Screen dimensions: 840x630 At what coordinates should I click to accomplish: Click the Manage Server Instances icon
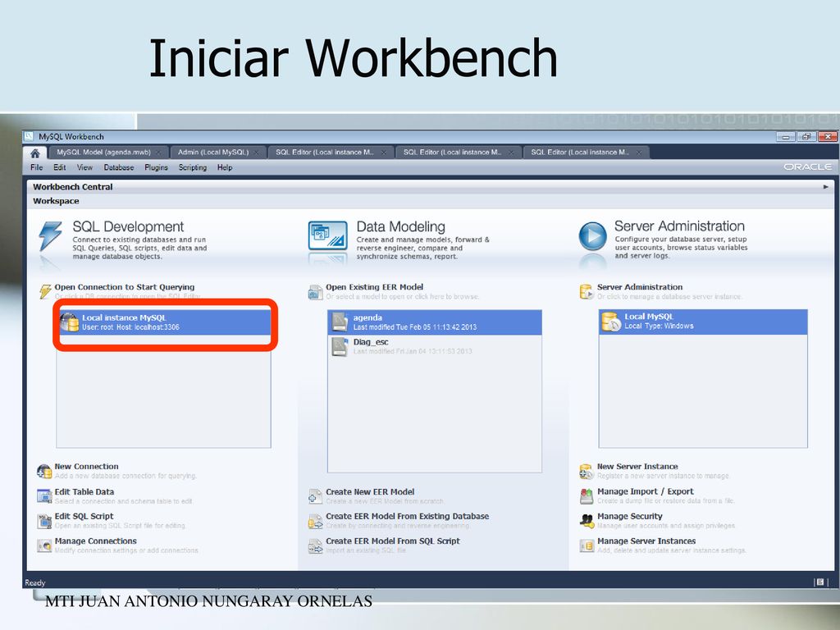coord(587,546)
